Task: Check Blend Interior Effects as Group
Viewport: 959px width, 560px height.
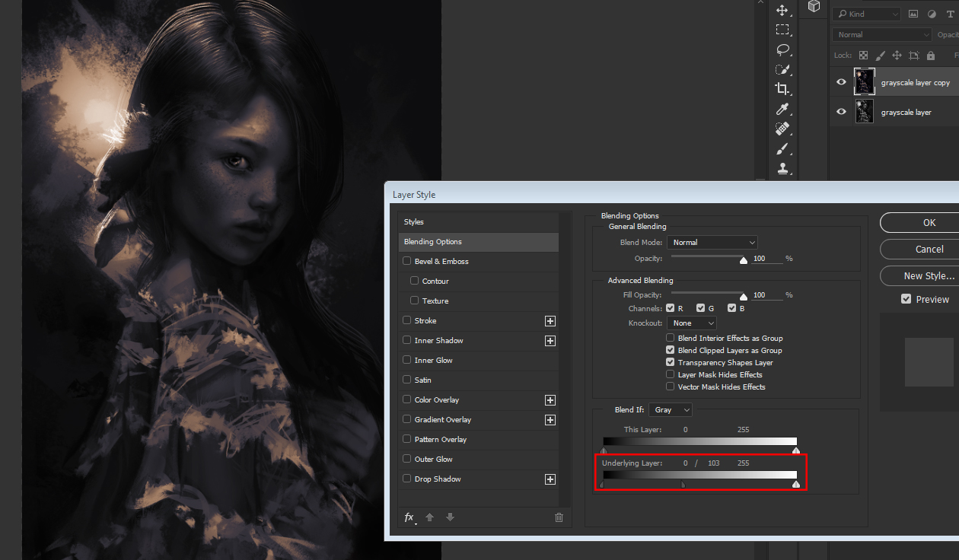Action: click(671, 338)
